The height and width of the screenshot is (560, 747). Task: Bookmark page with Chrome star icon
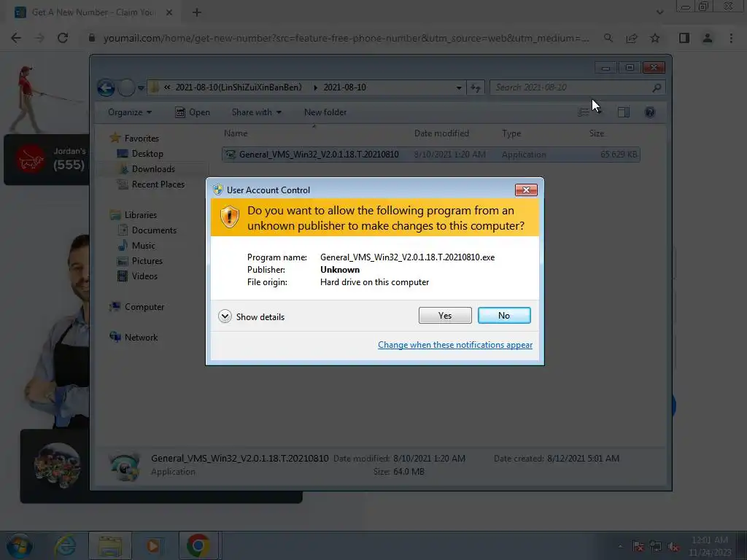tap(655, 38)
